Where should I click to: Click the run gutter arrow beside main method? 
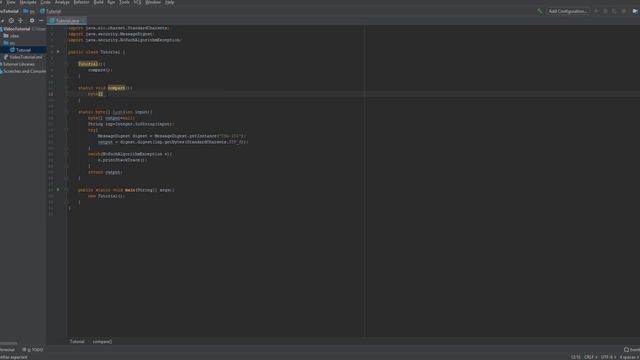coord(58,190)
